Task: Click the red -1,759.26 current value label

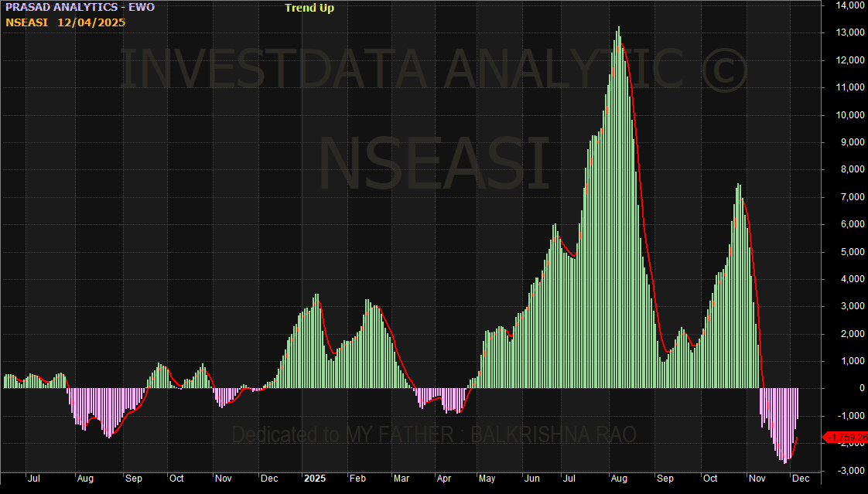Action: click(846, 438)
